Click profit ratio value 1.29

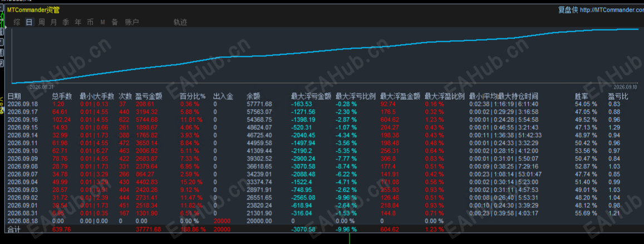pyautogui.click(x=614, y=127)
